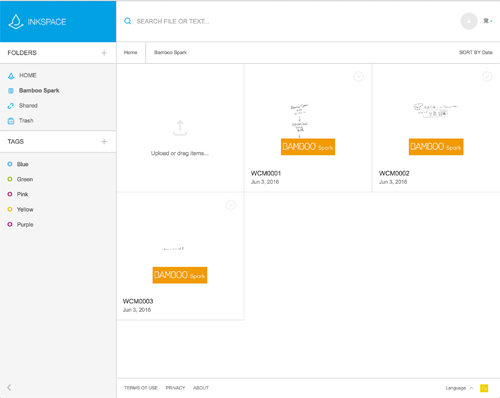
Task: Open the Terms of Use link
Action: 141,388
